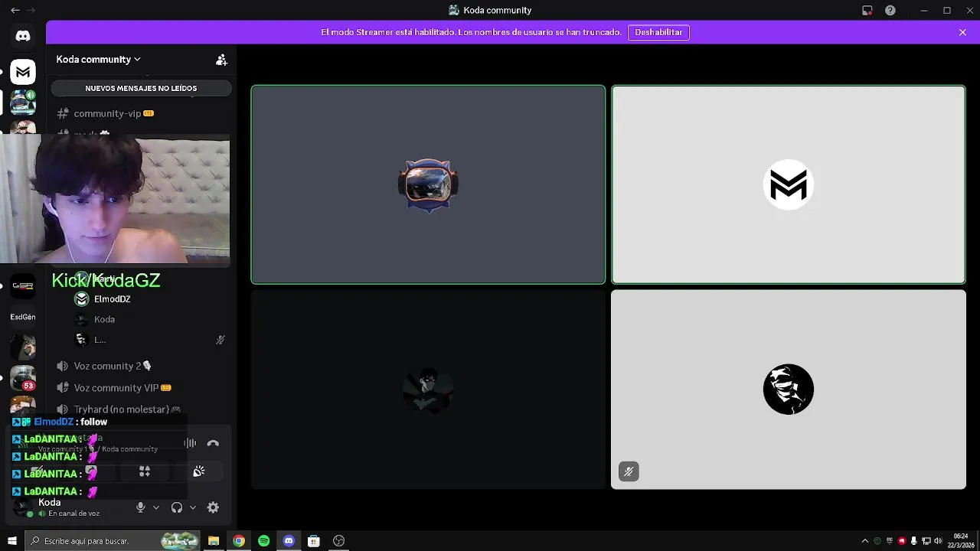Dismiss the Streamer mode notice banner
The image size is (980, 551).
click(962, 32)
